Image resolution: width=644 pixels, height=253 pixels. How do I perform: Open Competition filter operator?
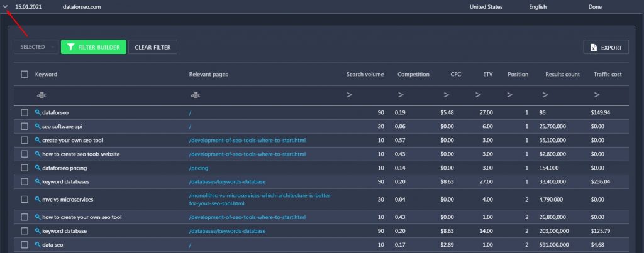click(x=401, y=95)
